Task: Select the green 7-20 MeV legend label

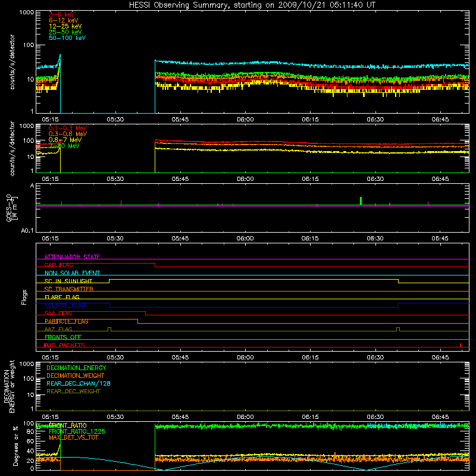Action: point(64,146)
